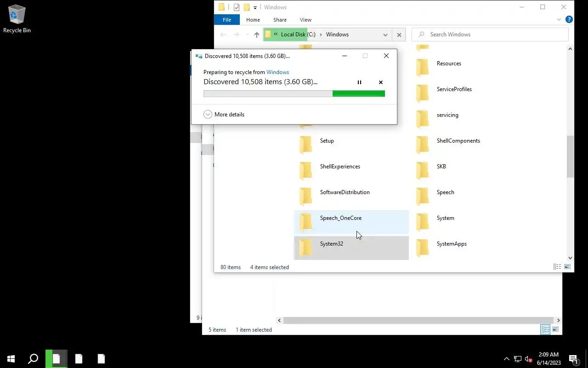Select the Setup folder

(351, 144)
